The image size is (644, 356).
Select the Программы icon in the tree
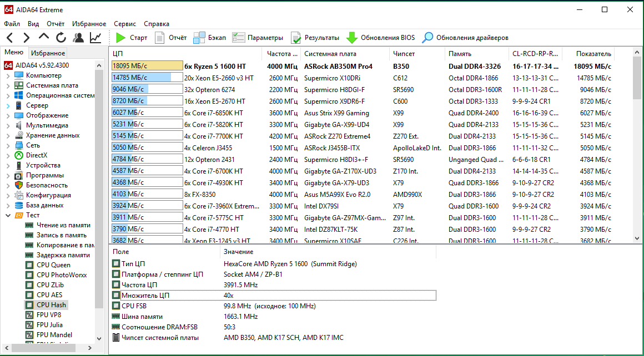pos(19,175)
